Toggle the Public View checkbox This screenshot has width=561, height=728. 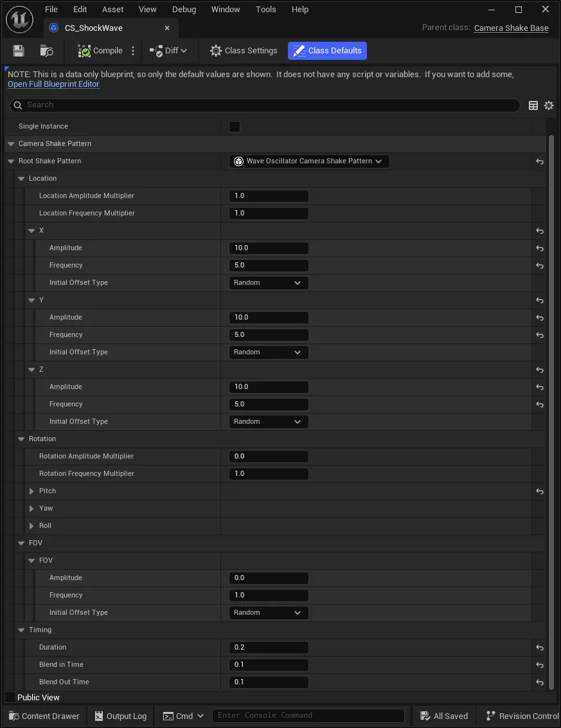coord(10,697)
